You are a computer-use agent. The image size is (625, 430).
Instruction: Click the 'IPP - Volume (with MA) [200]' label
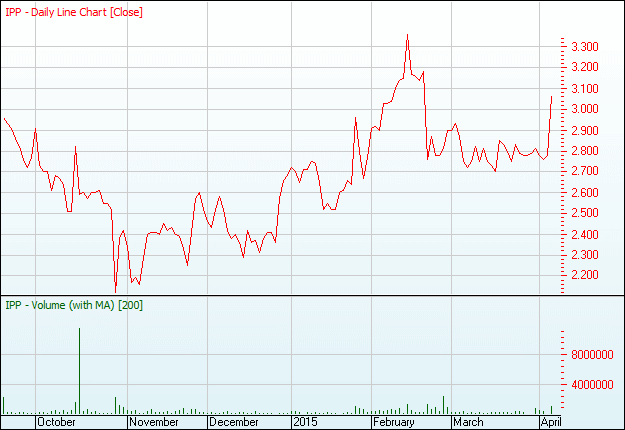pyautogui.click(x=74, y=305)
